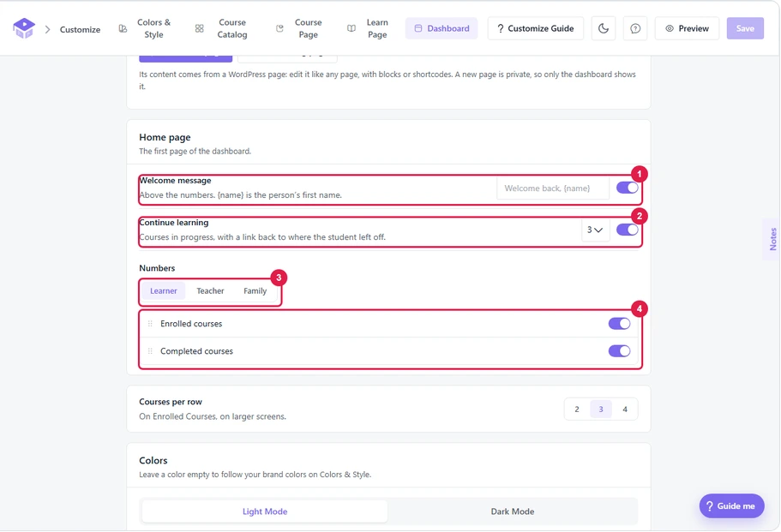Set courses per row to 2
Screen dimensions: 781x532
pos(577,409)
